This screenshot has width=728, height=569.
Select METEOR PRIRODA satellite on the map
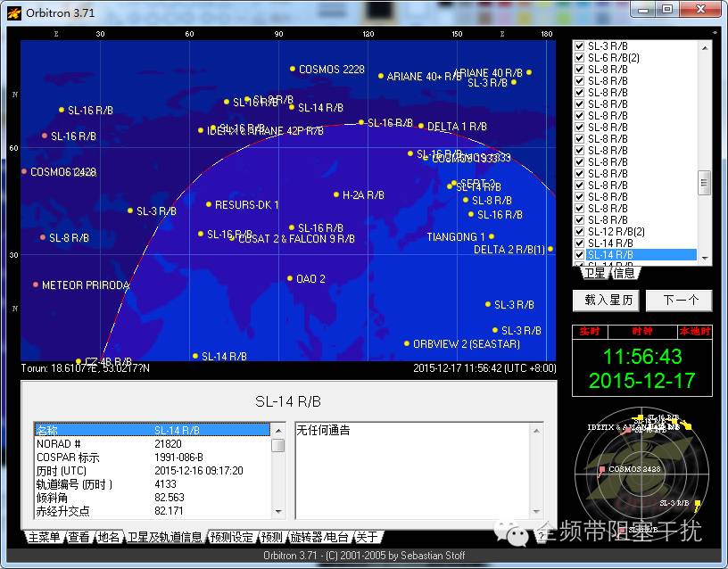(x=36, y=284)
